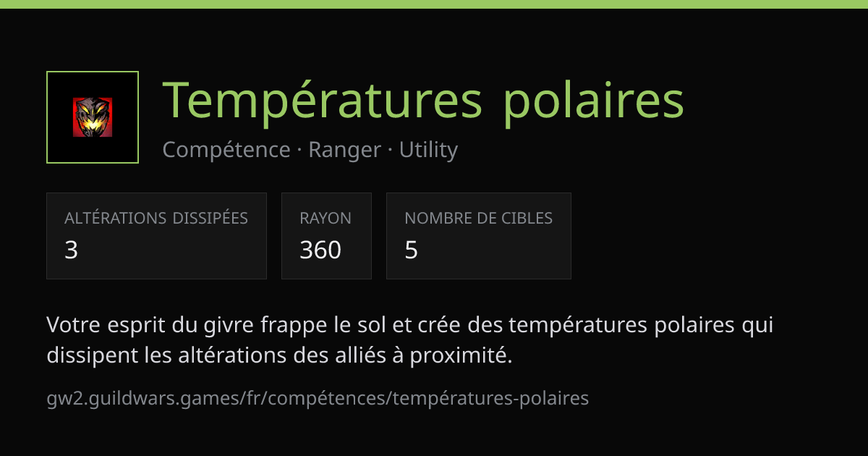The image size is (868, 456).
Task: Select the Altérations dissipées stat card
Action: click(156, 236)
